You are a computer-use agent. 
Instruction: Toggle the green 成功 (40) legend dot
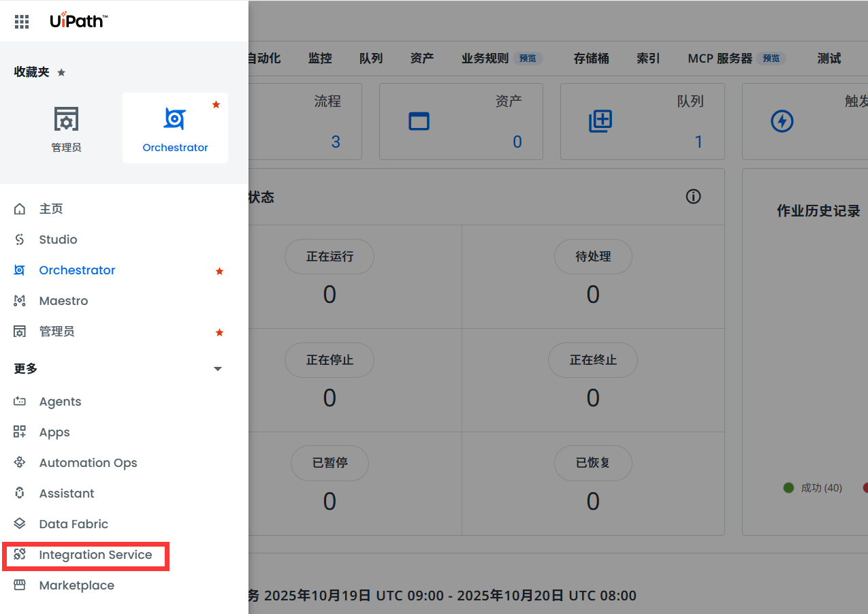[789, 487]
